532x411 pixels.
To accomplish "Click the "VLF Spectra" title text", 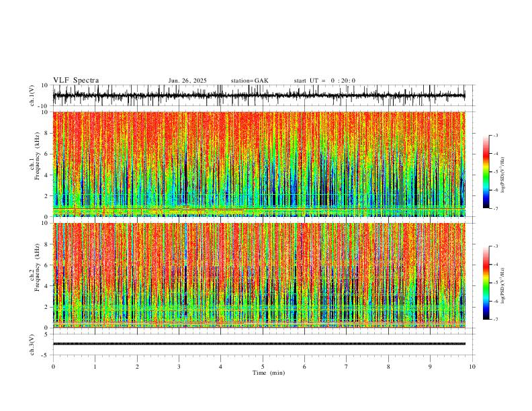I will click(76, 80).
